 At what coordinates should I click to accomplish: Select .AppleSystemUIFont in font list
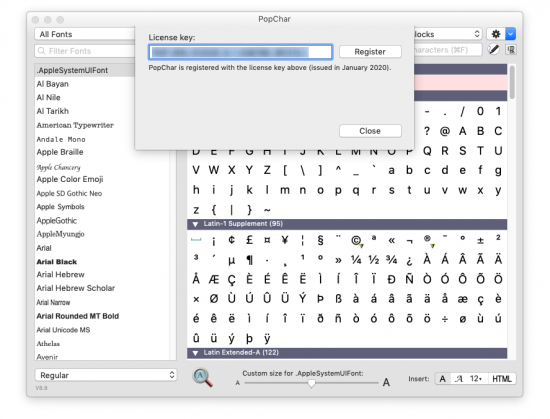[85, 70]
